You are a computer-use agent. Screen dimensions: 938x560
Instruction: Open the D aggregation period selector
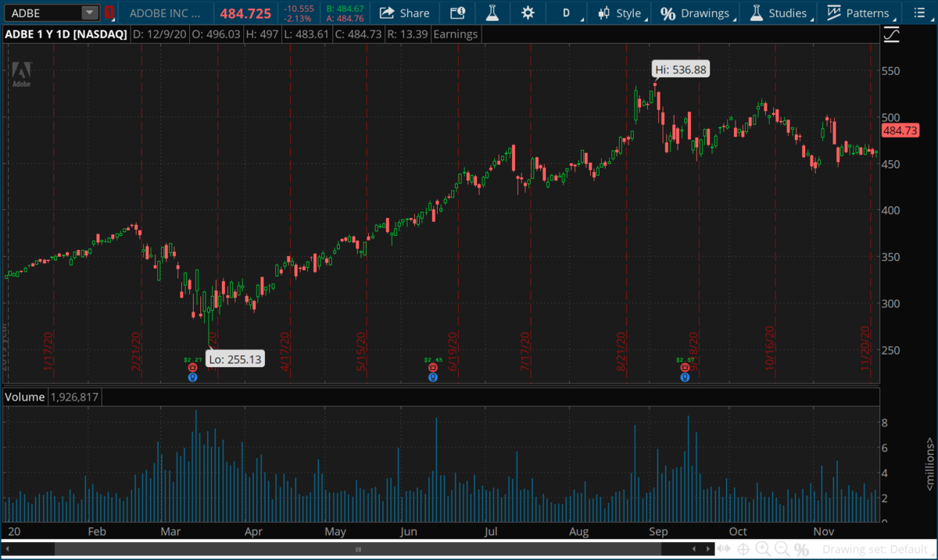[567, 12]
